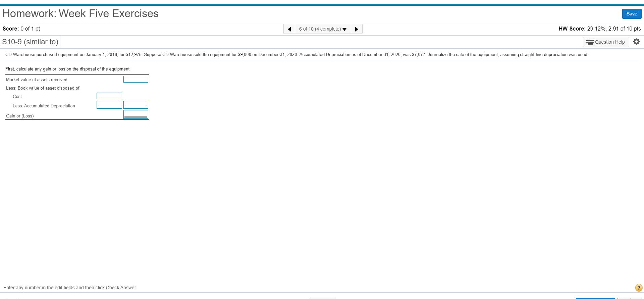Click 'First, calculate any gain or loss' instruction
644x299 pixels.
click(68, 69)
